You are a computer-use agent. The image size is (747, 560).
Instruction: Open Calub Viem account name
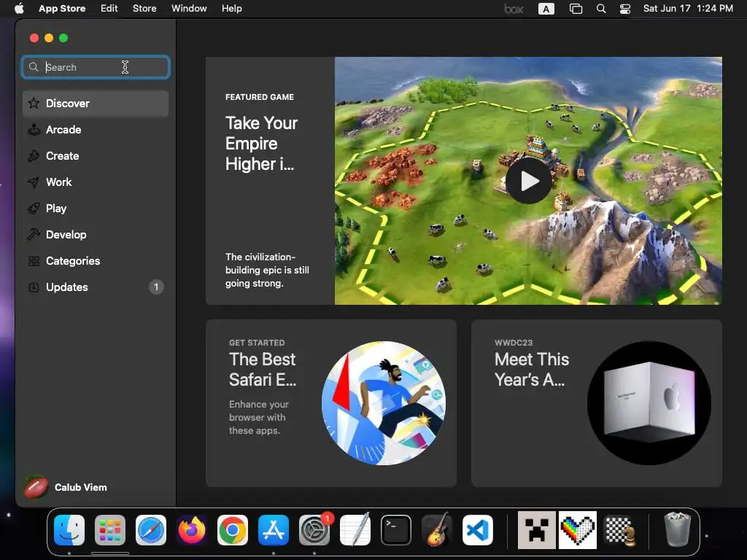click(80, 487)
